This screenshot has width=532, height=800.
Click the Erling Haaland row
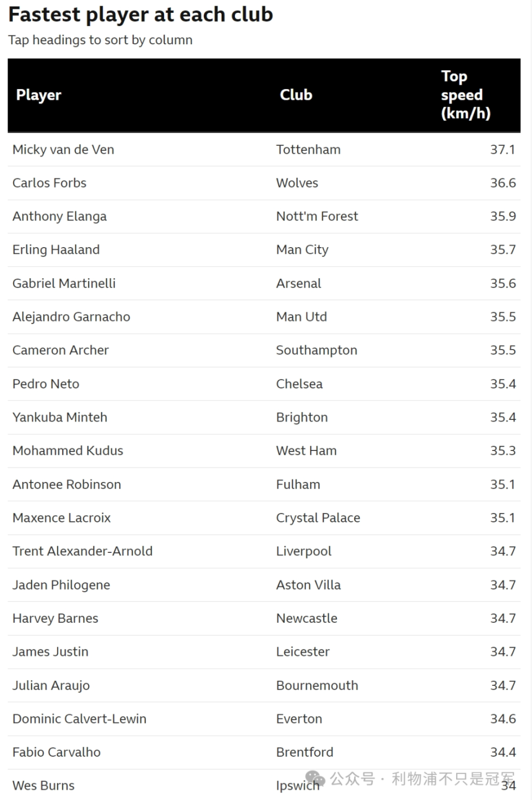pos(264,250)
